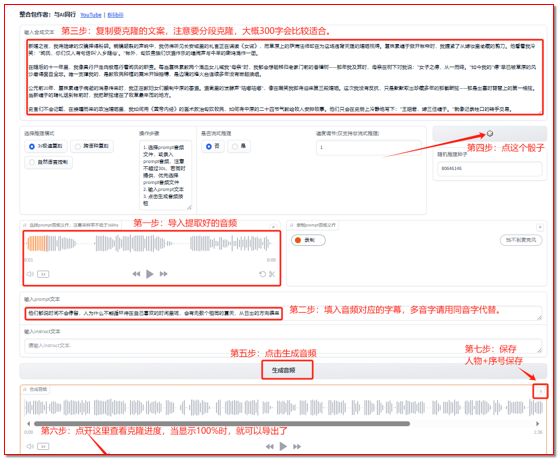
Task: Change the synthesized audio speed 1x
Action: tap(43, 446)
